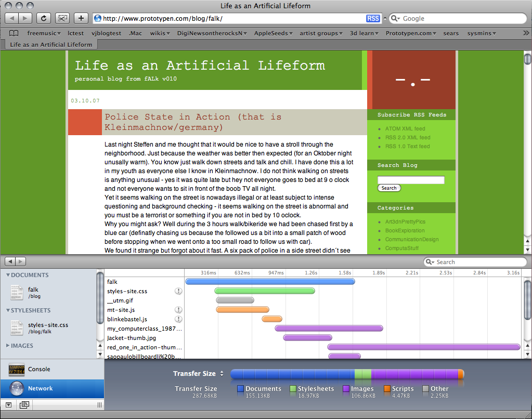532x419 pixels.
Task: Click the warning icon beside mt-site.js
Action: (x=178, y=310)
